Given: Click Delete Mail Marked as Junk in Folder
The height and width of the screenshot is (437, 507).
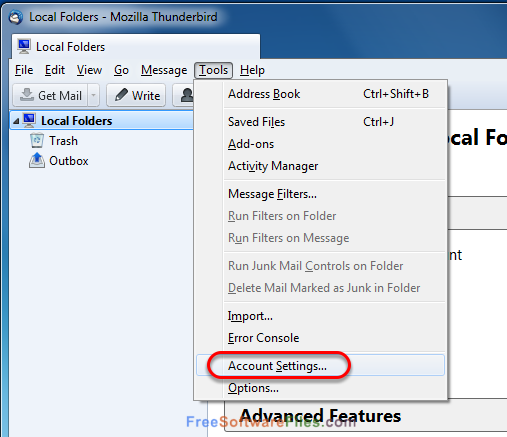Looking at the screenshot, I should pyautogui.click(x=321, y=288).
